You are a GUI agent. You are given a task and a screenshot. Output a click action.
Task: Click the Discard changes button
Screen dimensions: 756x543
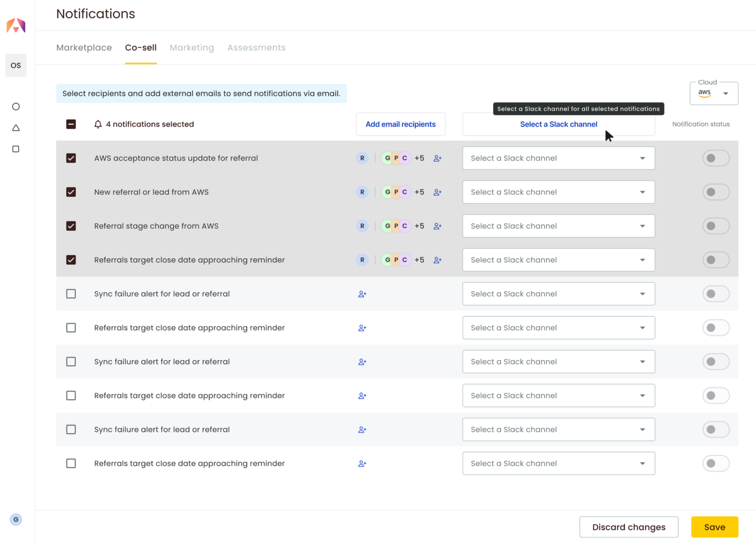629,527
